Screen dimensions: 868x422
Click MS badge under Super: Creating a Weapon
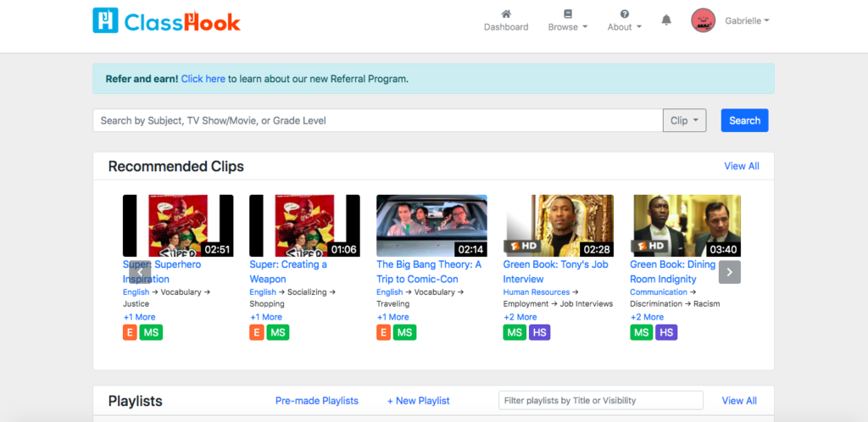click(x=278, y=332)
